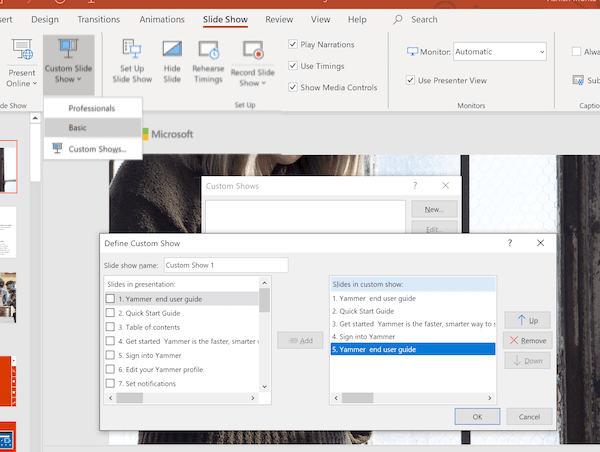
Task: Open the View tab
Action: click(320, 19)
